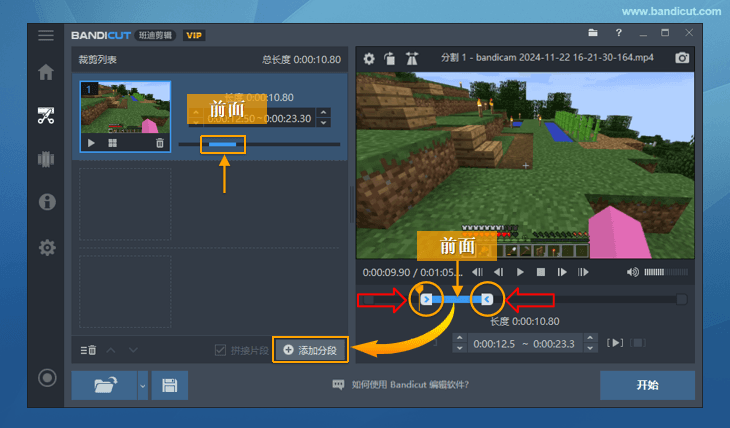Viewport: 730px width, 428px height.
Task: Move the selected segment down in the list
Action: (x=133, y=350)
